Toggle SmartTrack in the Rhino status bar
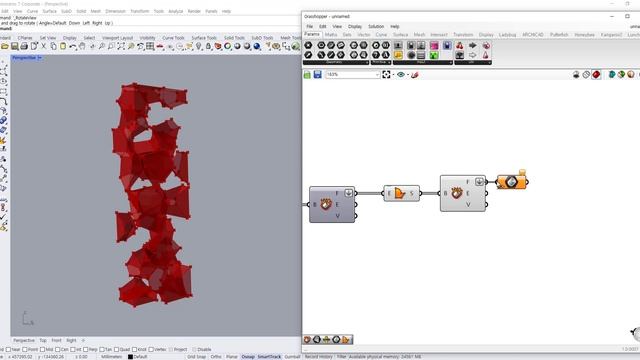The width and height of the screenshot is (640, 360). click(269, 357)
